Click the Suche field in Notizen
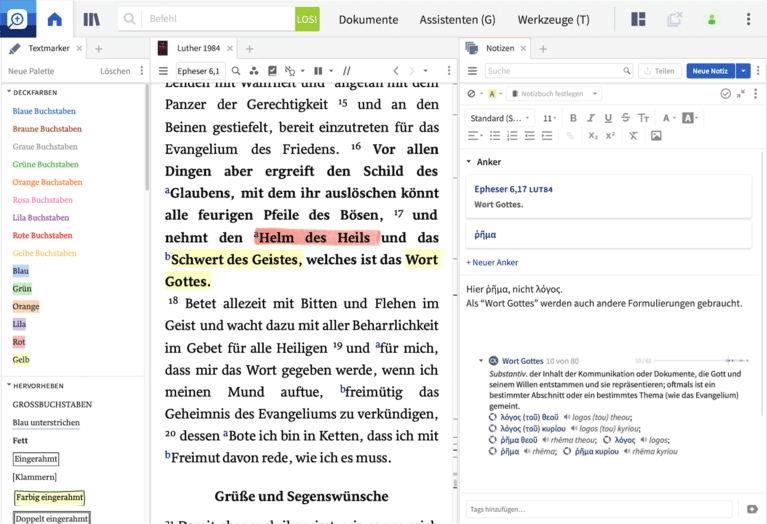The image size is (767, 524). tap(559, 71)
